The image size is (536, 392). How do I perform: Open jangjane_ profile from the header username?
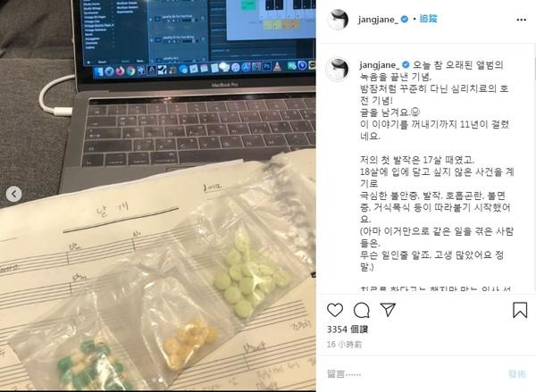click(378, 20)
